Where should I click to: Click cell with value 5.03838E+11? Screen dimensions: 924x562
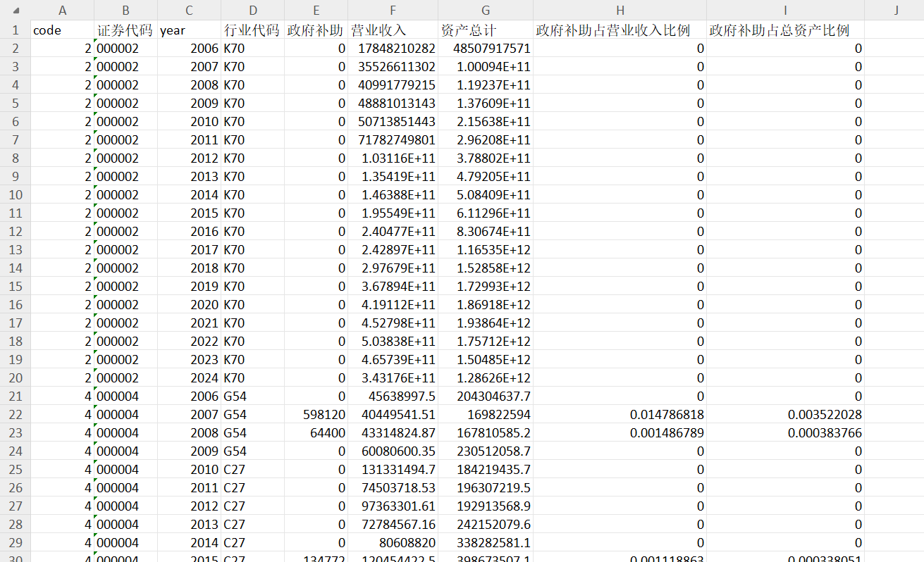[x=393, y=342]
